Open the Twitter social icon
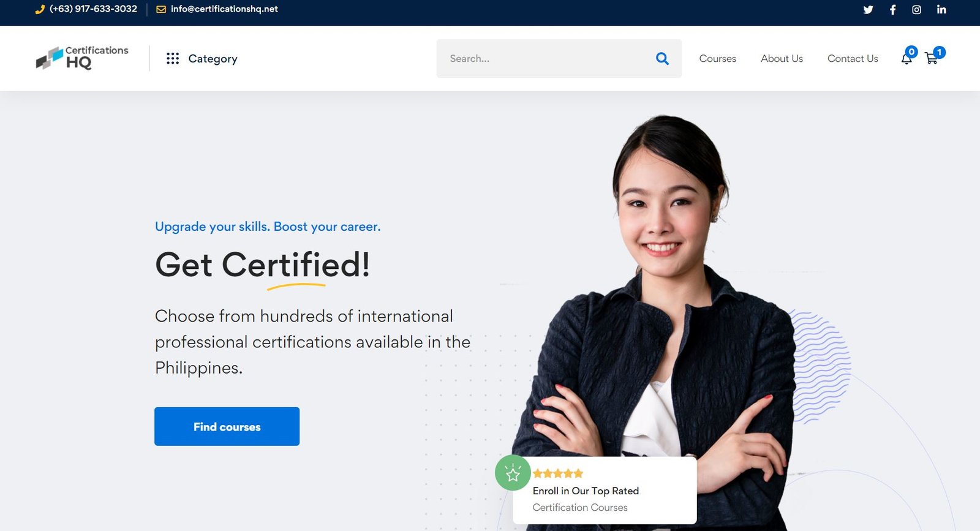This screenshot has width=980, height=531. point(868,10)
